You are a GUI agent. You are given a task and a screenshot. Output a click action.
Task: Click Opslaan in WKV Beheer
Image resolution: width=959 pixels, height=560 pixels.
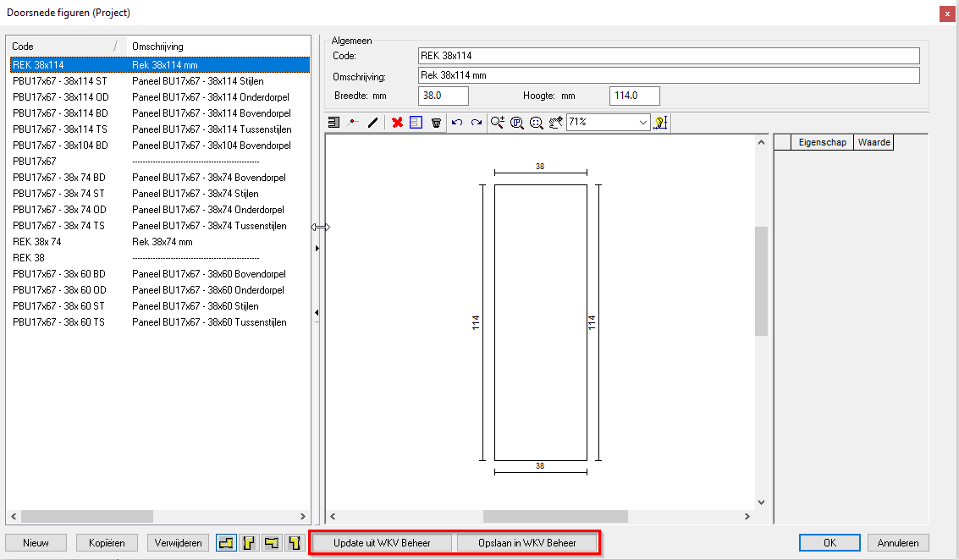(x=528, y=542)
